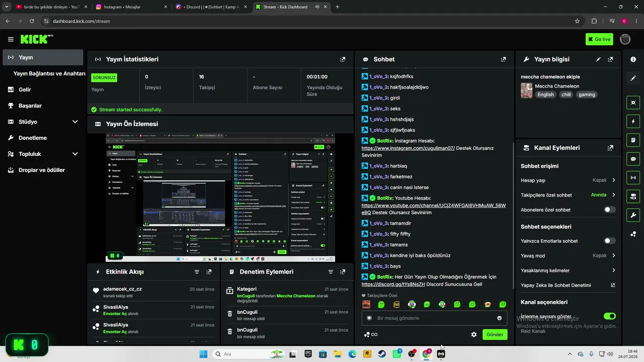Open Yasaklanmış kelimeler chevron
644x362 pixels.
[614, 270]
